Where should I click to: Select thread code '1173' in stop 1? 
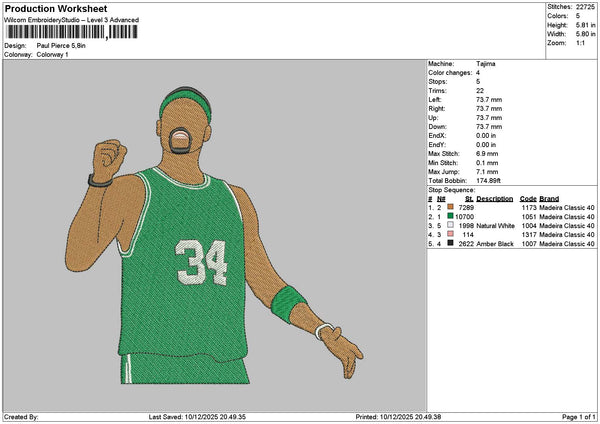[529, 207]
